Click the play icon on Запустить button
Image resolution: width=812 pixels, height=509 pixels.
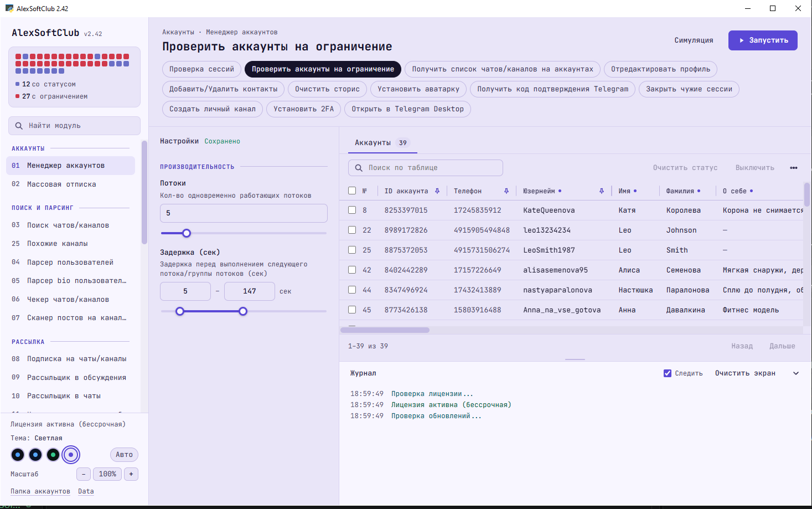742,40
